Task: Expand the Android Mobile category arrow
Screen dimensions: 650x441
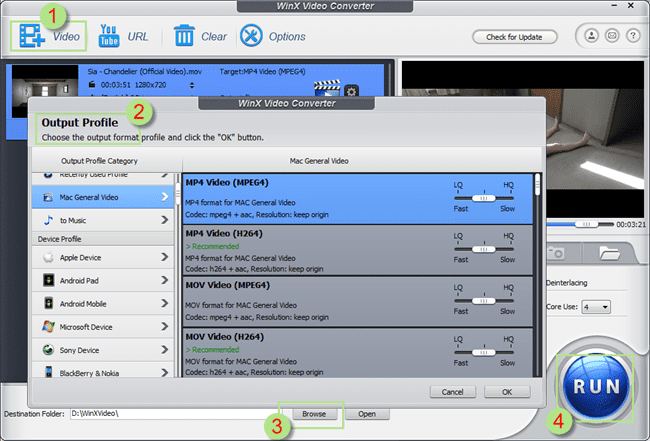Action: point(165,303)
